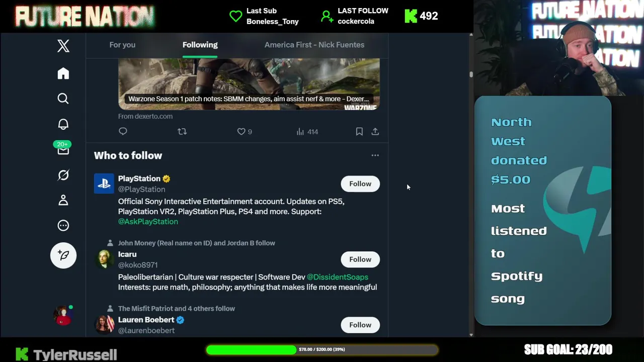Open Warzone Season 1 article thumbnail
The width and height of the screenshot is (644, 362).
(249, 84)
